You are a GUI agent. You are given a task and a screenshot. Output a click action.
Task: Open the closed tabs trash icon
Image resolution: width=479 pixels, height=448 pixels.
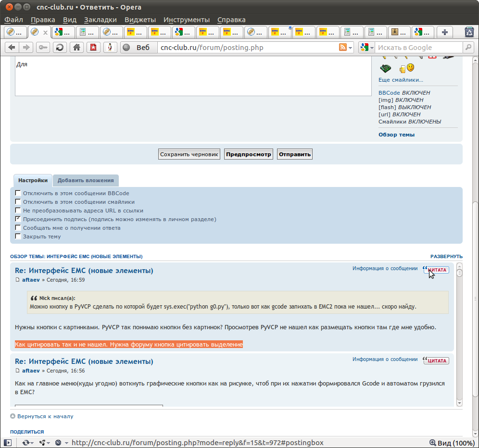tap(469, 32)
